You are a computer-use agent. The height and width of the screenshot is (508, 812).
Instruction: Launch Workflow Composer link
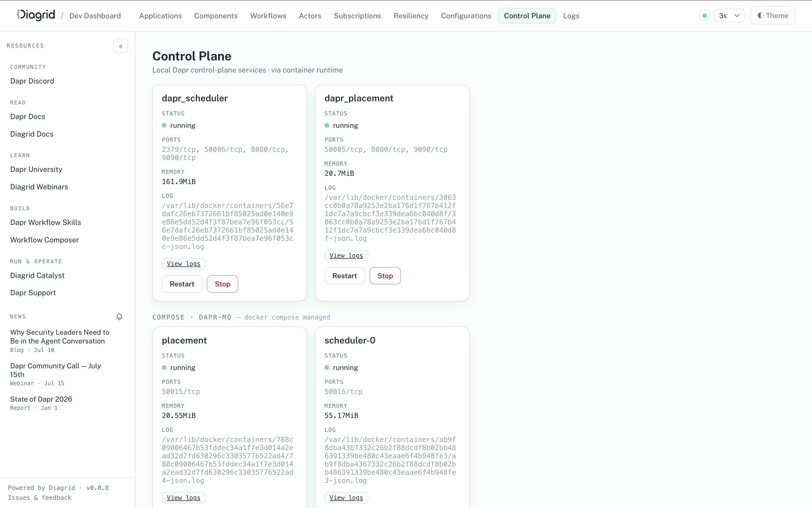click(45, 240)
